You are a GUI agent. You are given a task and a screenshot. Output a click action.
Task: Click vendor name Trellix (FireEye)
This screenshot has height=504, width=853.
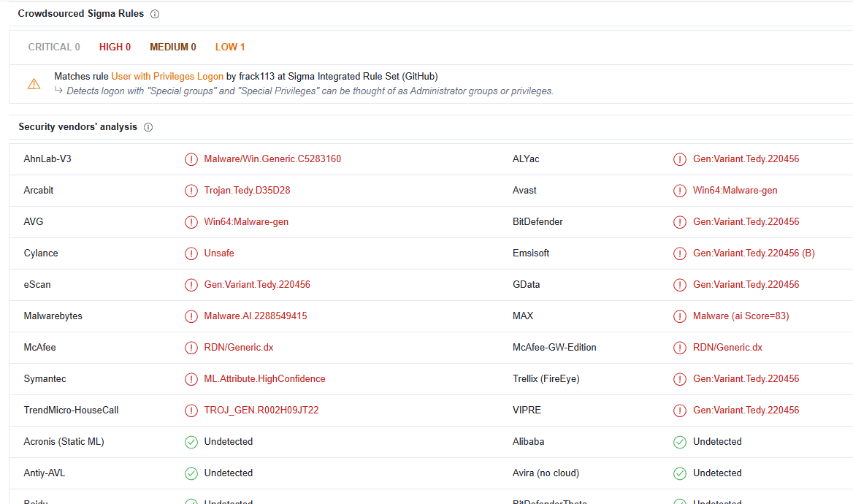point(546,379)
